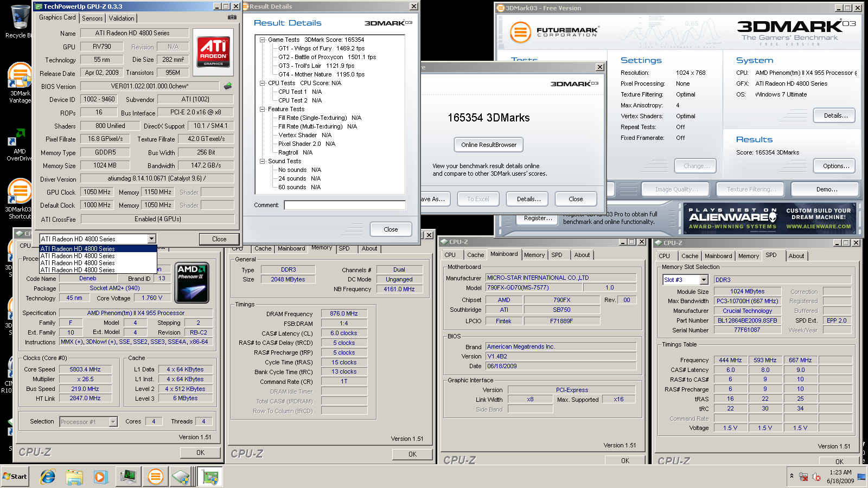This screenshot has height=488, width=868.
Task: Click the Options... button in 3DMark03 Results
Action: 834,166
